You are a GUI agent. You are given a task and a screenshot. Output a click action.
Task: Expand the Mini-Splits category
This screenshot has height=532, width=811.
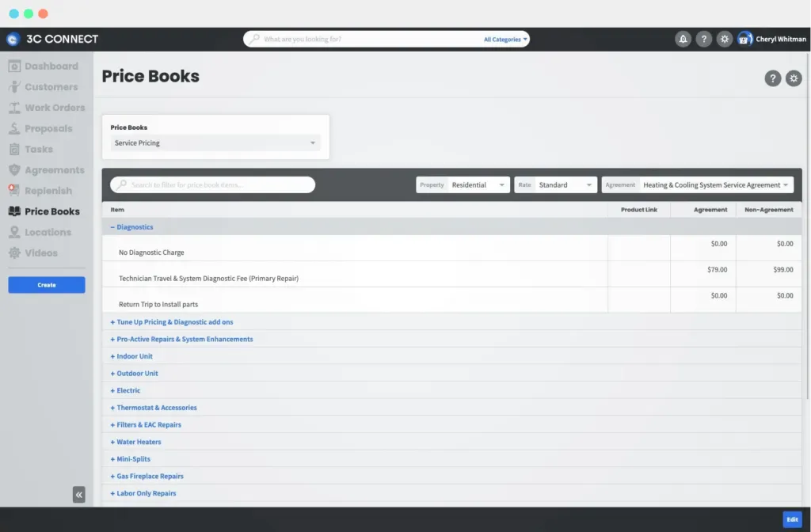tap(131, 459)
